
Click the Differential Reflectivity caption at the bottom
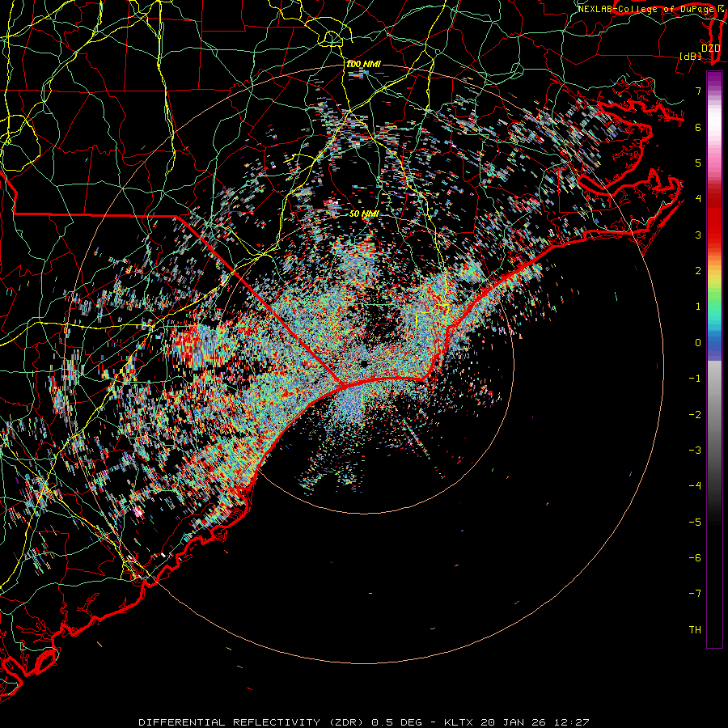pos(363,722)
